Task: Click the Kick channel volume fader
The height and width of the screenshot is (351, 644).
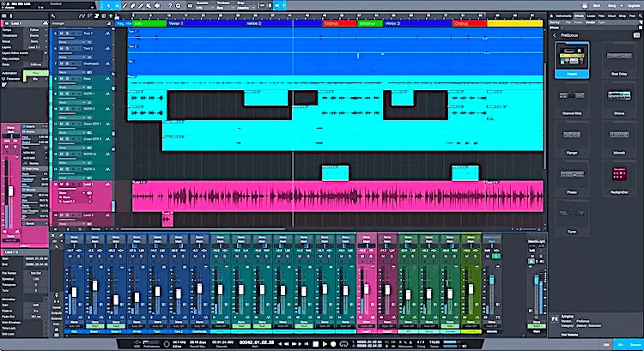Action: 75,293
